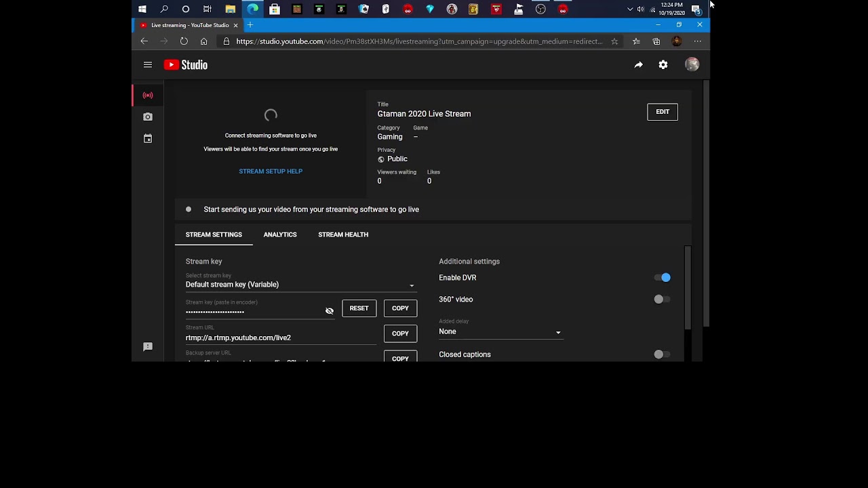Open File Explorer from the taskbar

231,9
